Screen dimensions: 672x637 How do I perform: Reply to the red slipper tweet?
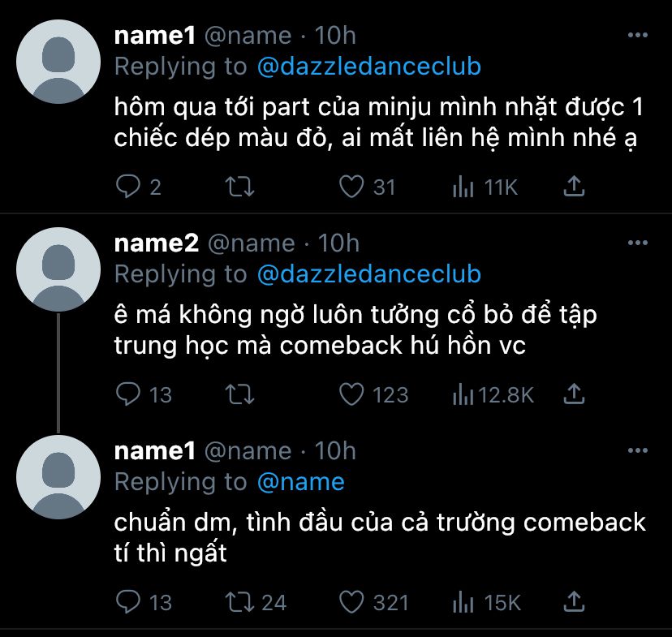pyautogui.click(x=128, y=187)
